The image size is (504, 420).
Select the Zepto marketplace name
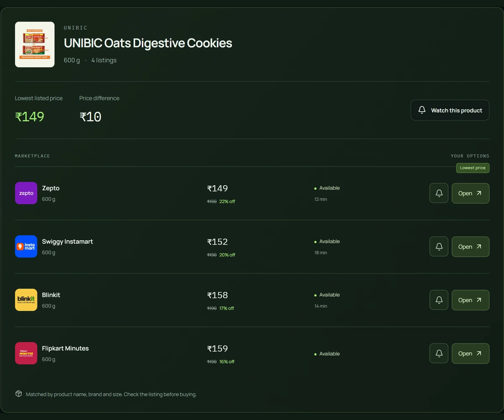click(51, 188)
